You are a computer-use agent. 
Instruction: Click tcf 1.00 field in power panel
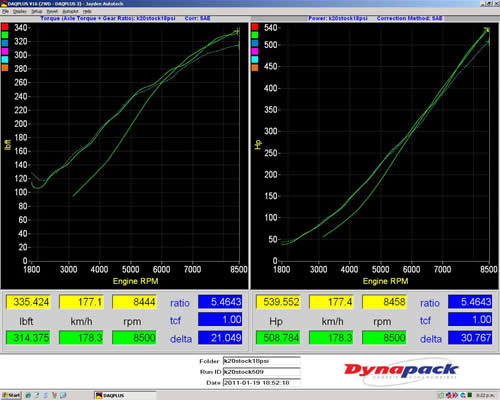tap(470, 320)
